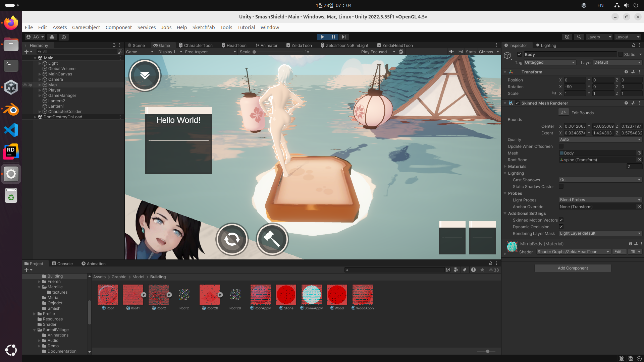Toggle Update When Offscreen checkbox
This screenshot has height=362, width=644.
click(x=561, y=146)
